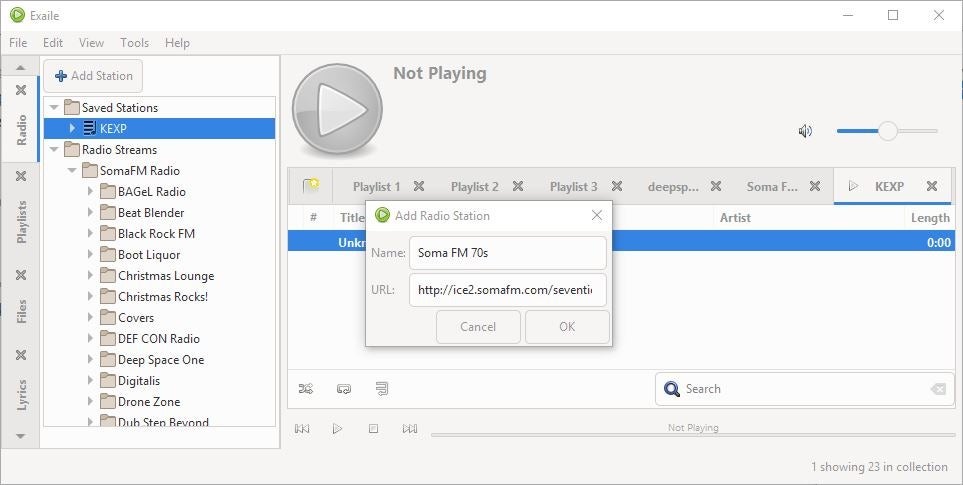
Task: Toggle shuffle mode in playlist toolbar
Action: (306, 389)
